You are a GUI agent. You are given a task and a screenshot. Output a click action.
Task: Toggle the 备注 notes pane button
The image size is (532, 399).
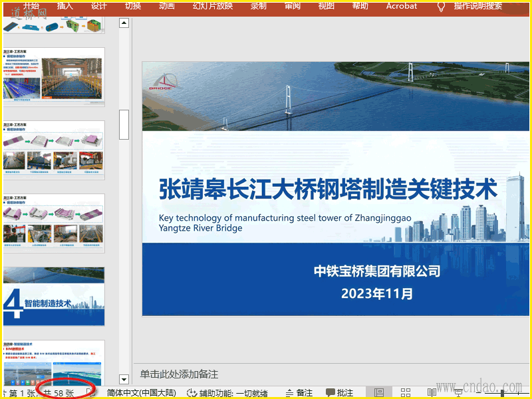[x=299, y=393]
